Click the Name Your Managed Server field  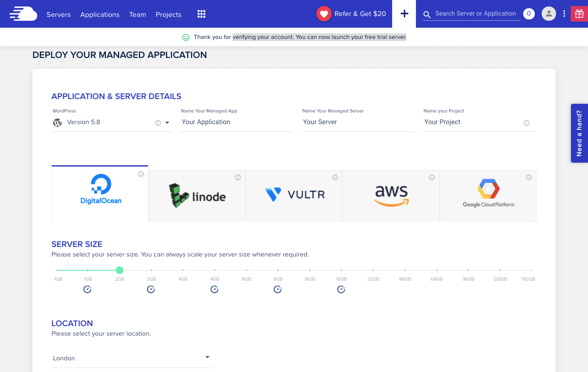[358, 122]
